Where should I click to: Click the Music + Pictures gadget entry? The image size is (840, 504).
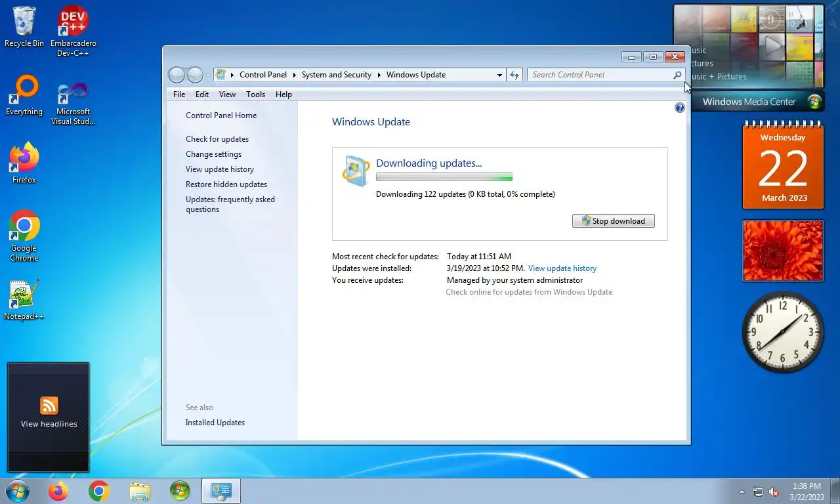point(719,76)
